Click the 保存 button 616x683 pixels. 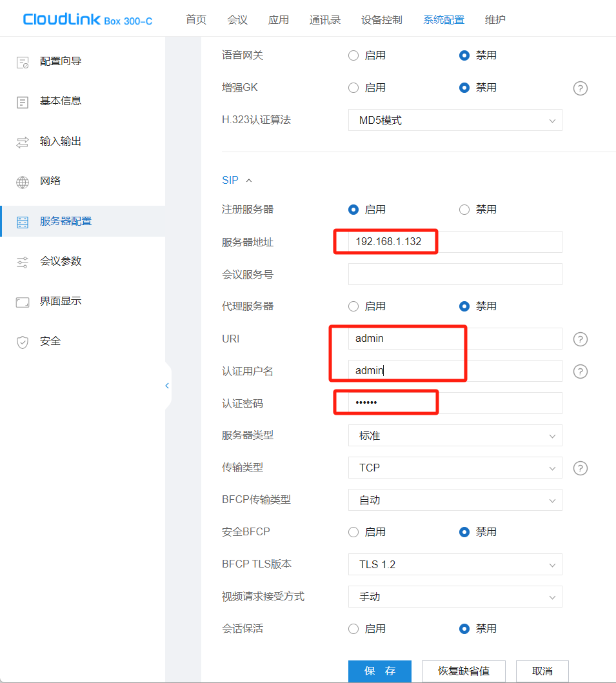click(380, 671)
